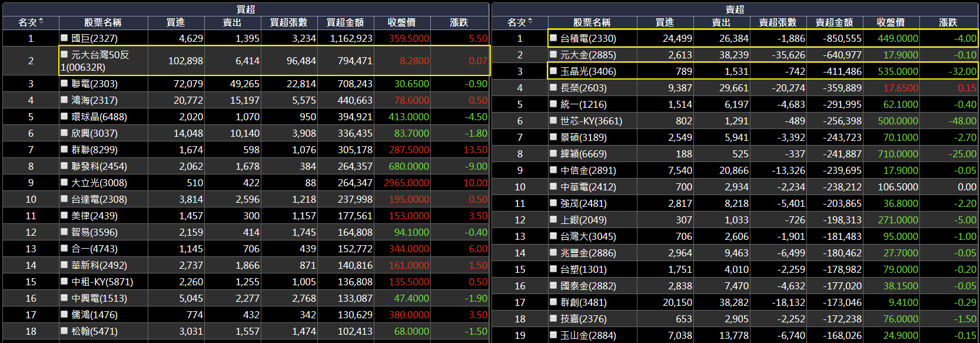Tick the checkbox for 欣興(3037)
Viewport: 980px width, 343px height.
pos(64,133)
